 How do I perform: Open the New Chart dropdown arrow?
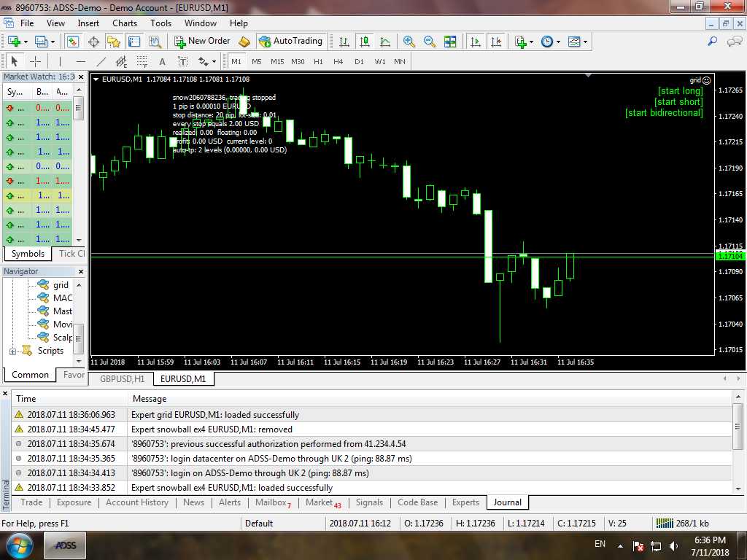tap(26, 42)
